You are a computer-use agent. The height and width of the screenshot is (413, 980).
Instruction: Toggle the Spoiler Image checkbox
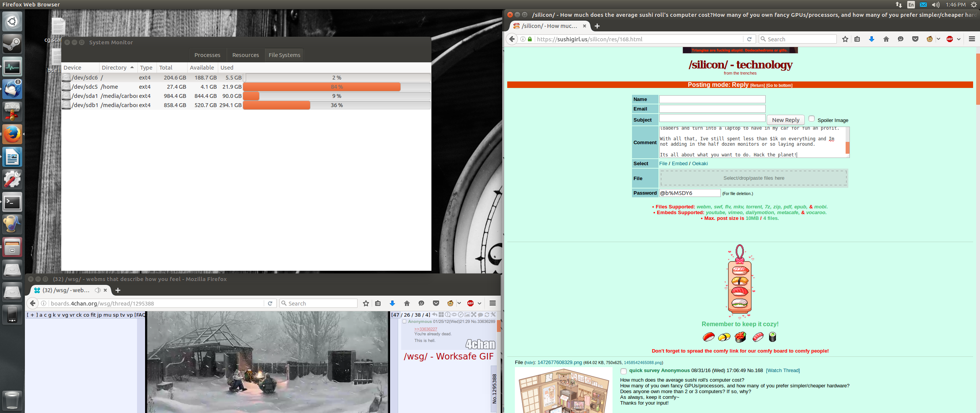[x=811, y=119]
